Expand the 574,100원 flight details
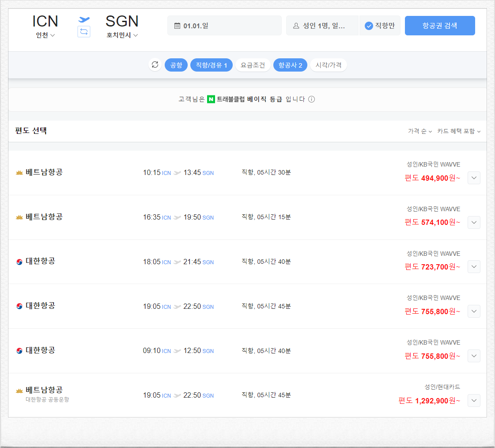 [474, 222]
